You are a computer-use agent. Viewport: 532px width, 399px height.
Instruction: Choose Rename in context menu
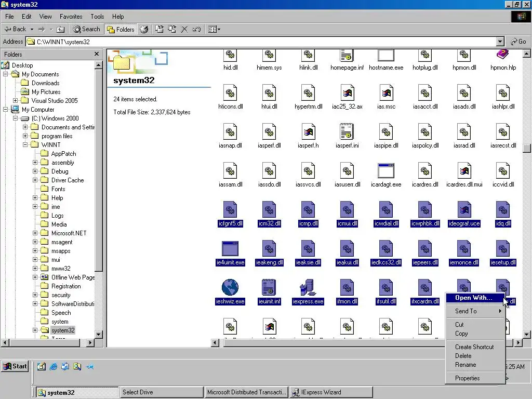coord(475,365)
